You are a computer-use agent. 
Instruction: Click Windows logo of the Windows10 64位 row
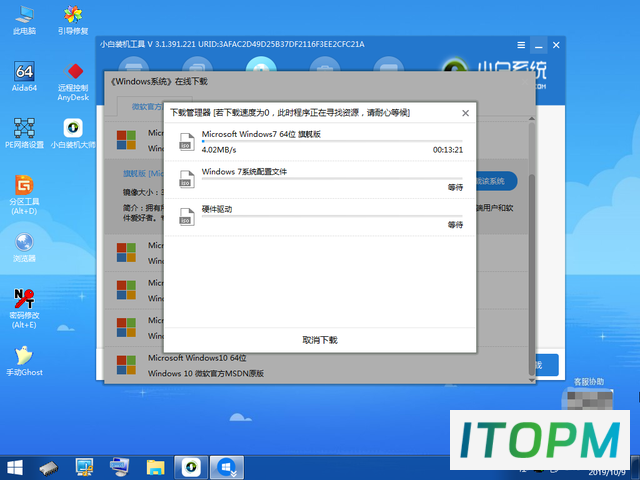[126, 365]
